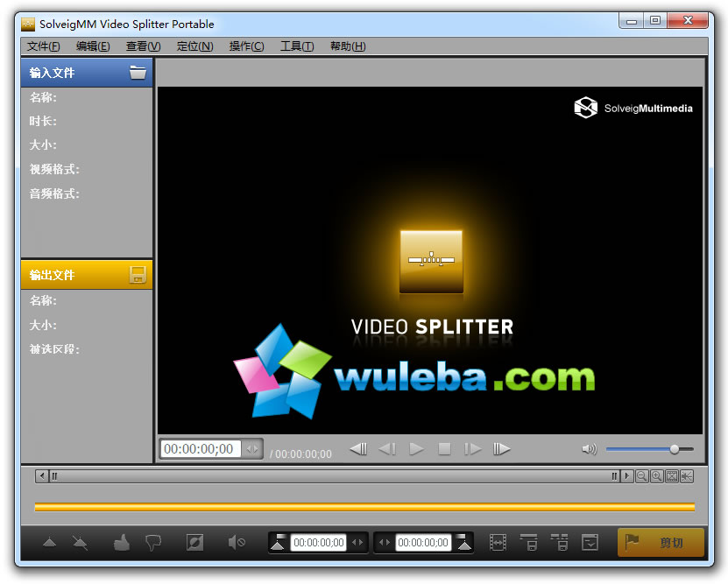The width and height of the screenshot is (728, 584).
Task: Click the left marker timecode field
Action: [319, 542]
